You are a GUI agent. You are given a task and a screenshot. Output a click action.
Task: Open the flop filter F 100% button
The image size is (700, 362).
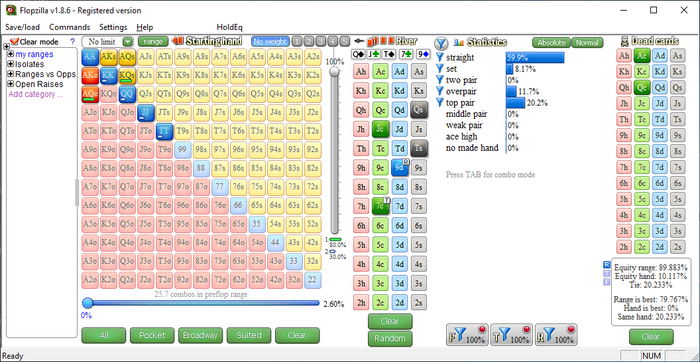(467, 335)
